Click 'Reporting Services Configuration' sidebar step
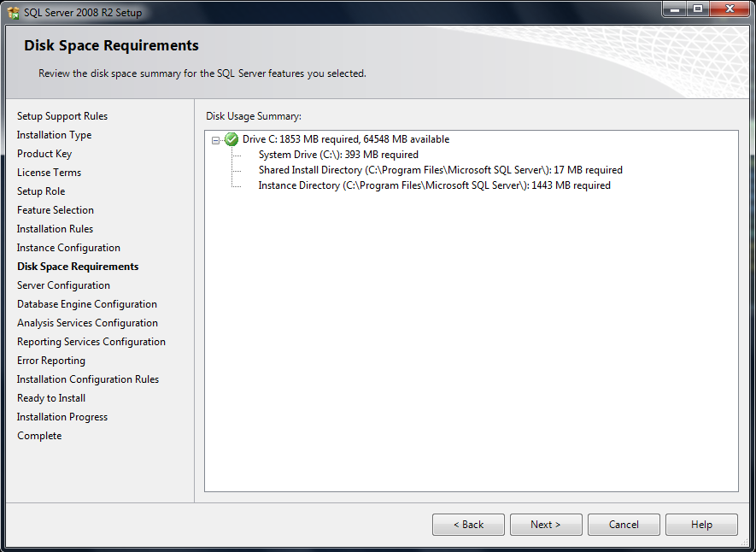Viewport: 756px width, 552px height. tap(91, 342)
